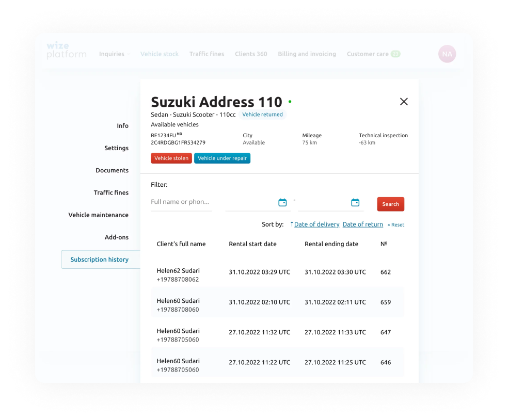Open Traffic fines in the sidebar
Image resolution: width=508 pixels, height=420 pixels.
point(111,192)
